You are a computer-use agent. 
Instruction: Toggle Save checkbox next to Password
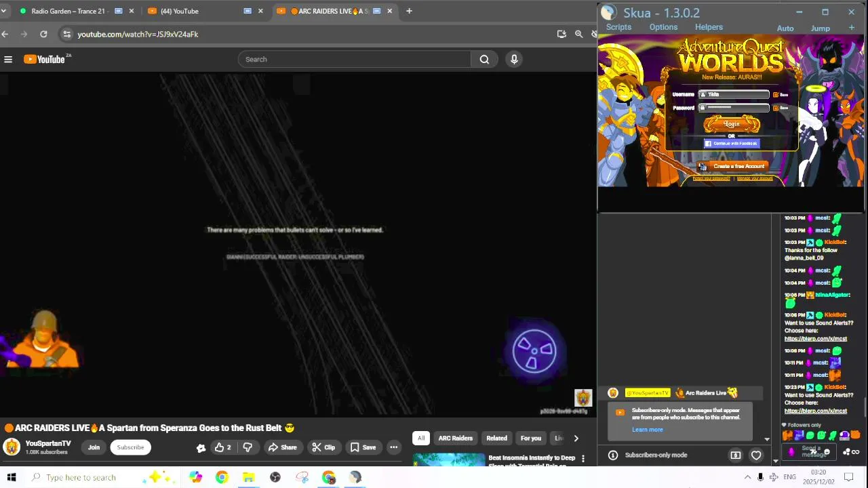(776, 108)
